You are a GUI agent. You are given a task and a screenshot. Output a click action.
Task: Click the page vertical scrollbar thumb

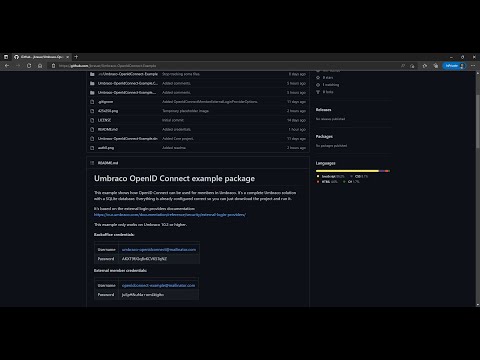click(477, 121)
